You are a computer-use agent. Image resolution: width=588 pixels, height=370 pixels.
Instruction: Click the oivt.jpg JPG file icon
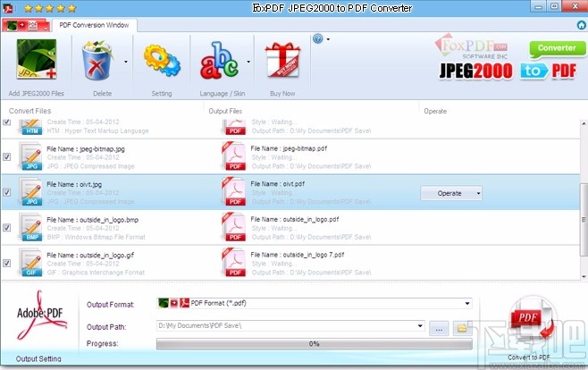coord(30,191)
